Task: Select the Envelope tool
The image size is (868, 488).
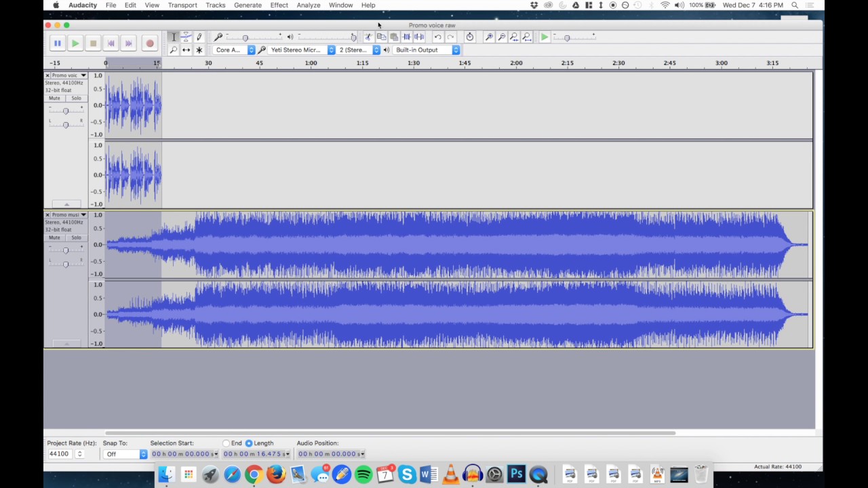Action: pos(186,37)
